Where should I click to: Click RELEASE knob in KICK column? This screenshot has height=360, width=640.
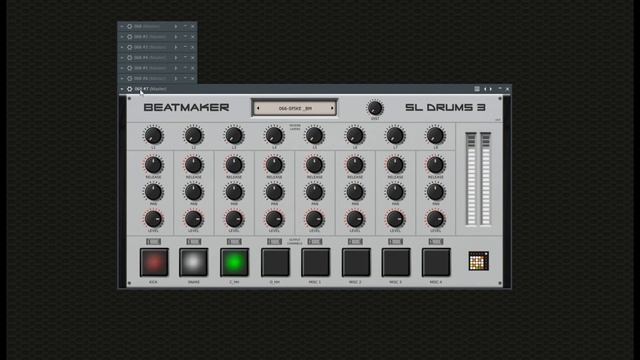tap(153, 165)
